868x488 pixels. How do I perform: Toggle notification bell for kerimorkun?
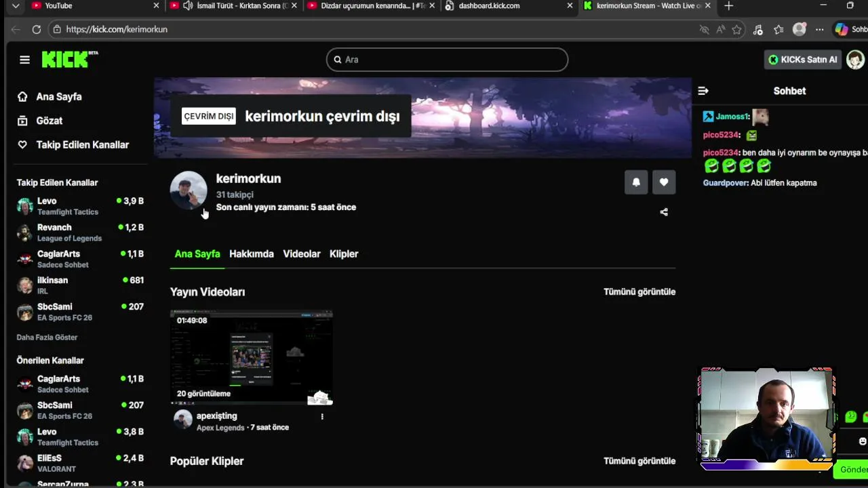click(636, 182)
